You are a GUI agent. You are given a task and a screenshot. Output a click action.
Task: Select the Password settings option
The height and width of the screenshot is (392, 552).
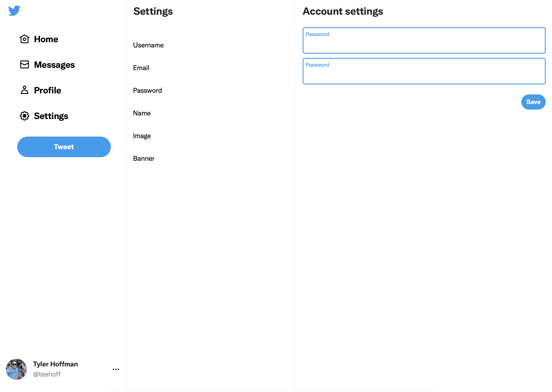tap(147, 90)
